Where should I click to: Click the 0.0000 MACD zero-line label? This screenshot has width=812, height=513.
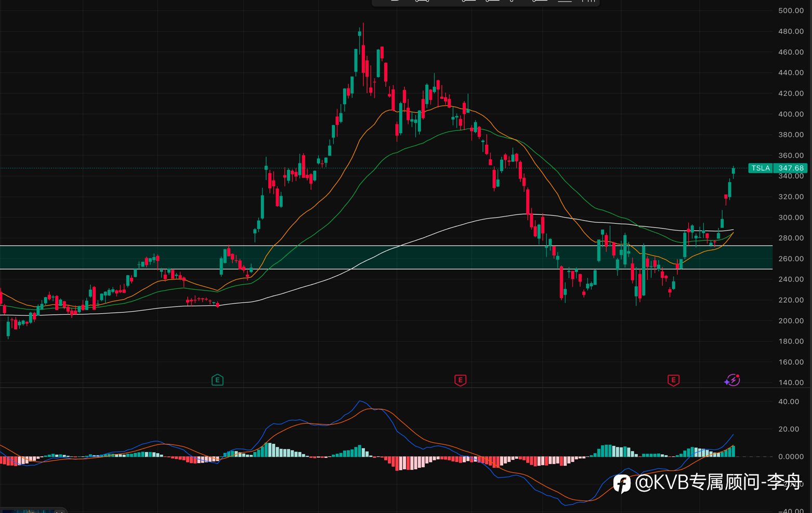tap(791, 456)
